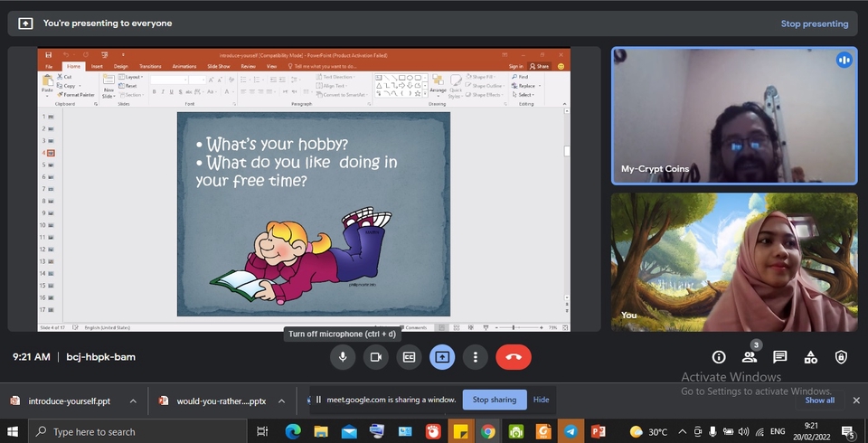This screenshot has width=868, height=443.
Task: Open Sticky Notes from taskbar
Action: pyautogui.click(x=460, y=431)
